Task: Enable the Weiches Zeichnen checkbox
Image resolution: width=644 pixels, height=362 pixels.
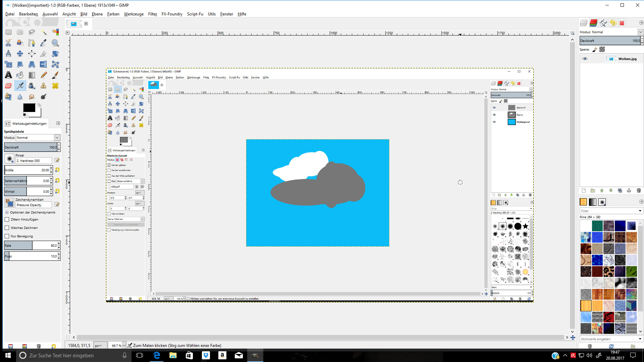Action: [x=7, y=228]
